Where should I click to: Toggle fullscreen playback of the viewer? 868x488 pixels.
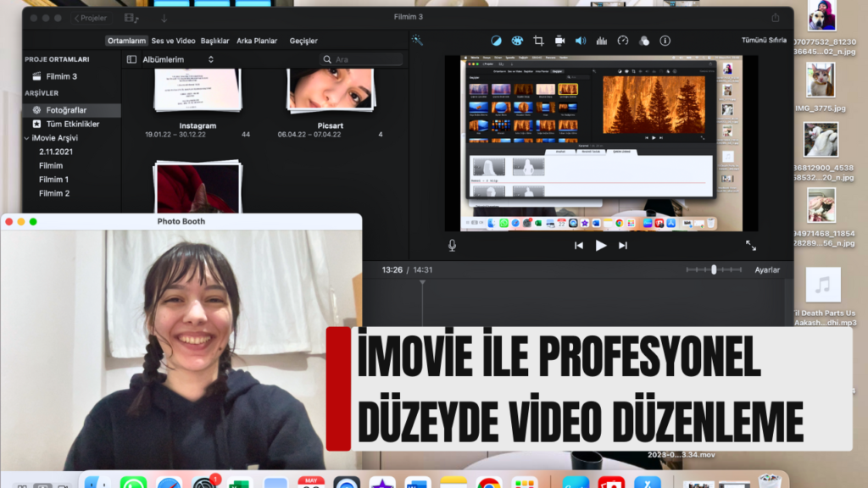pos(750,246)
